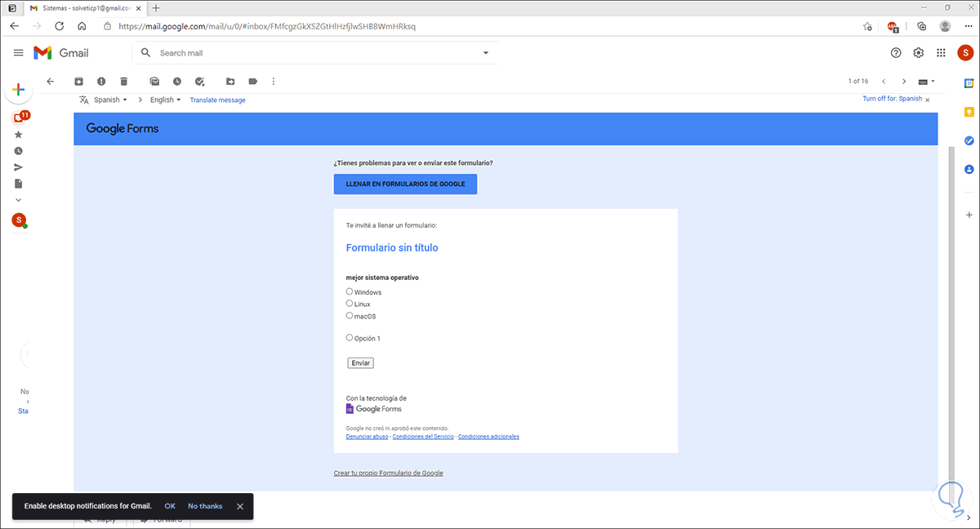The width and height of the screenshot is (980, 529).
Task: Open Denunciar abuso link
Action: point(367,437)
